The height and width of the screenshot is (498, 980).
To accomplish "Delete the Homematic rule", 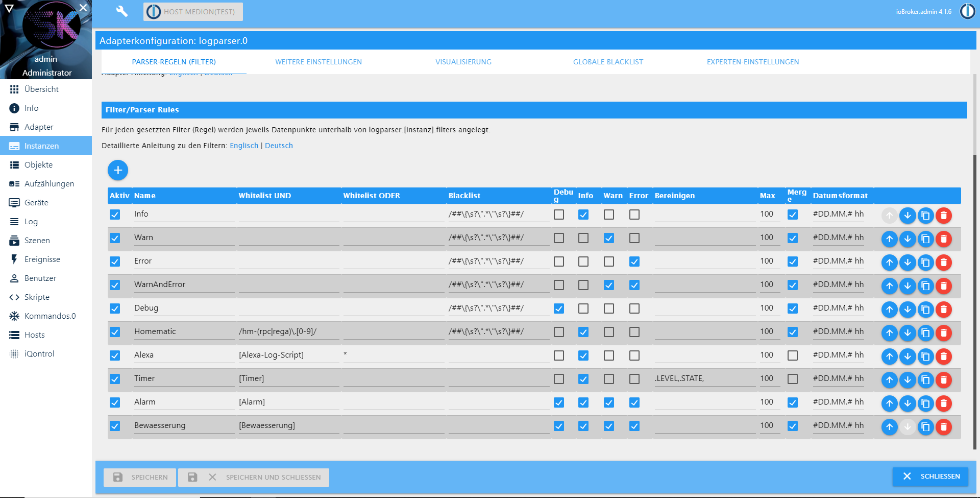I will point(944,333).
